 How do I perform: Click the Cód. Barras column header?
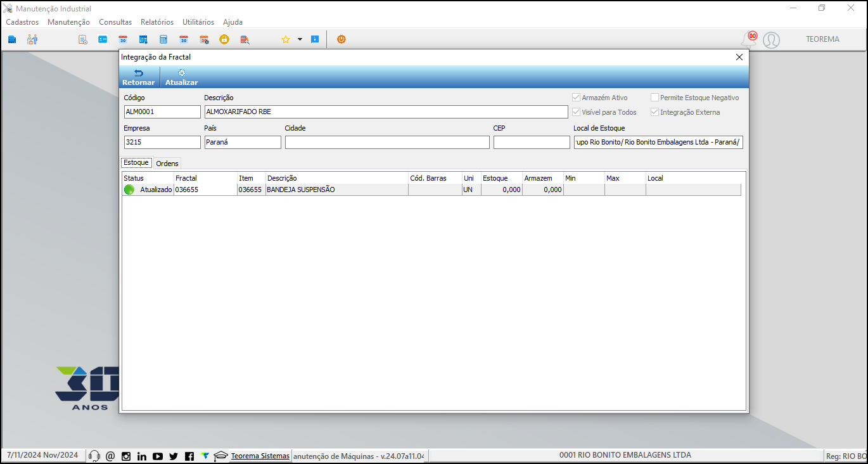435,178
